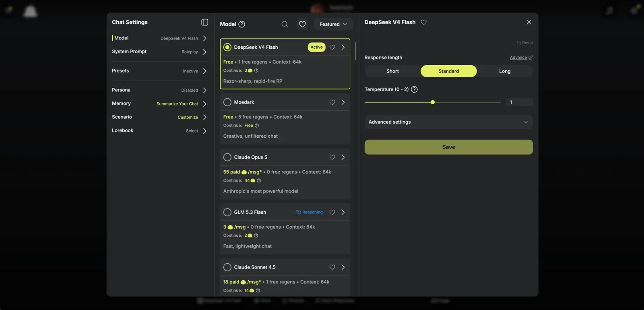Image resolution: width=644 pixels, height=310 pixels.
Task: Set response length to Long
Action: [505, 71]
